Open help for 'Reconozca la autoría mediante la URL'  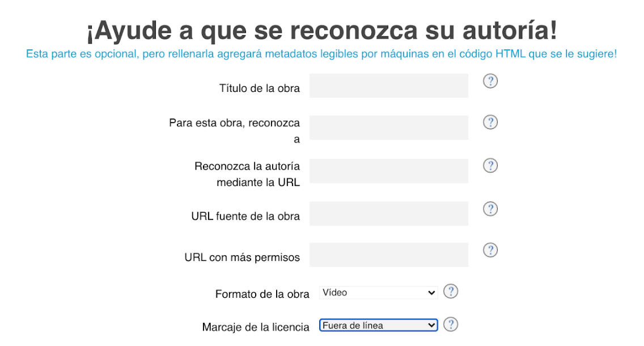[490, 165]
